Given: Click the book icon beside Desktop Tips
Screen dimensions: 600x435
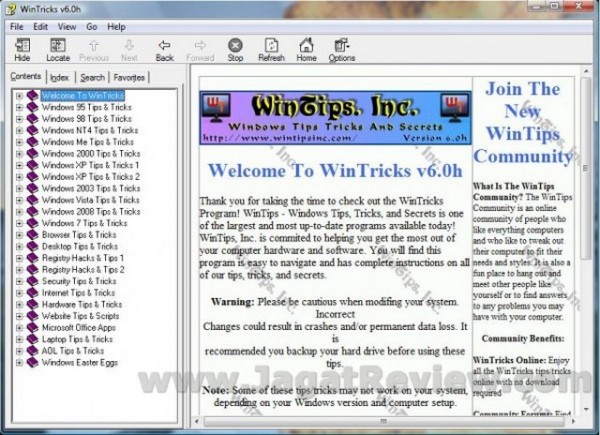Looking at the screenshot, I should pyautogui.click(x=33, y=246).
